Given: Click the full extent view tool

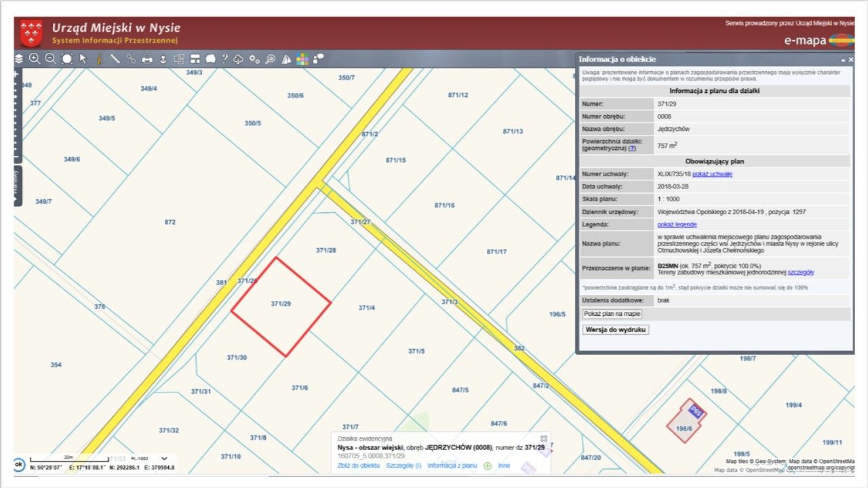Looking at the screenshot, I should tap(67, 59).
